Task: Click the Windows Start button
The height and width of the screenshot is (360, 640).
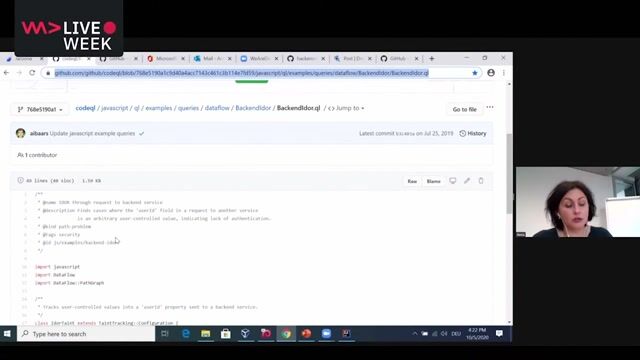Action: pos(7,334)
